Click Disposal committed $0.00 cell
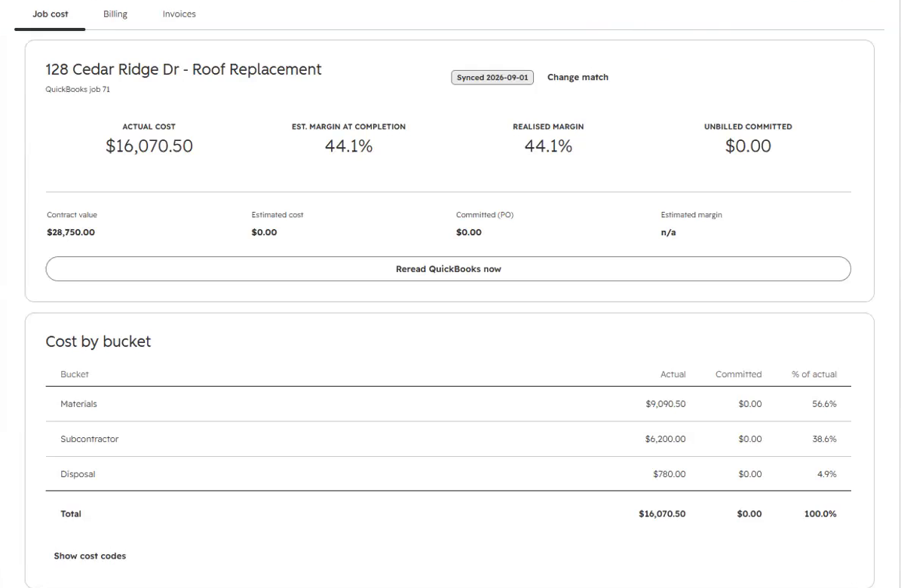Screen dimensions: 901x588 [x=750, y=474]
